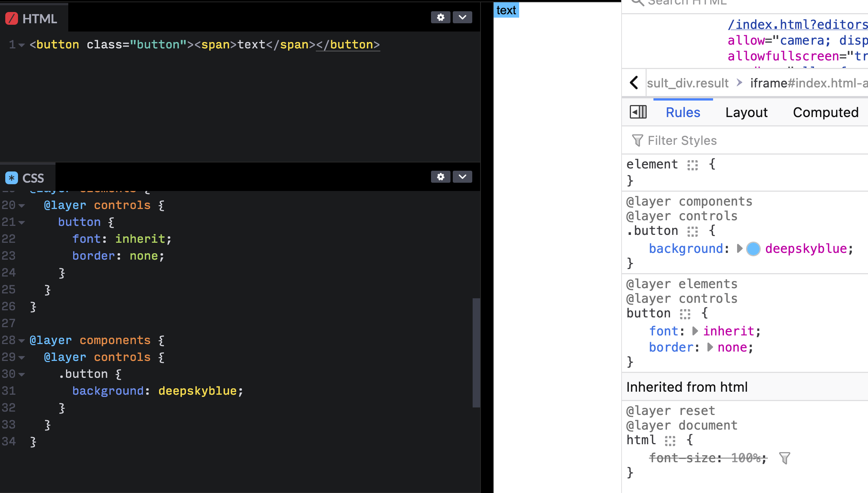Open the HTML editor dropdown chevron
The image size is (868, 493).
(x=462, y=17)
